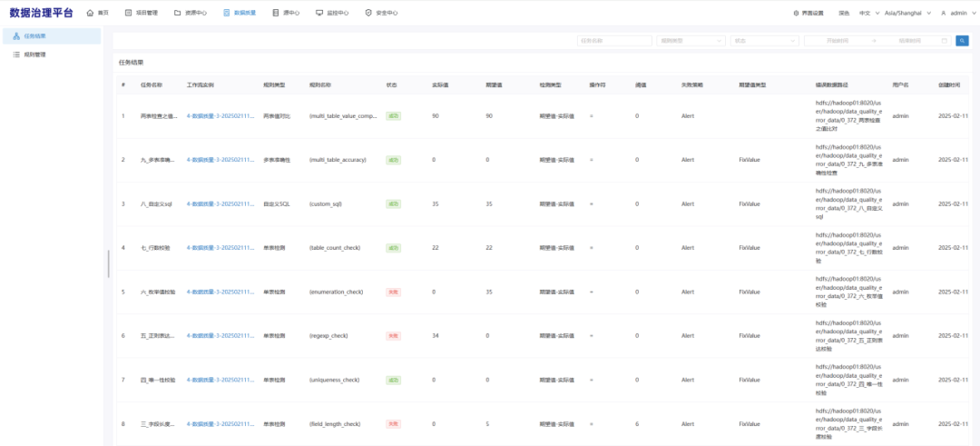Click the 数据质量 icon in top navigation
Viewport: 980px width, 446px height.
(226, 13)
